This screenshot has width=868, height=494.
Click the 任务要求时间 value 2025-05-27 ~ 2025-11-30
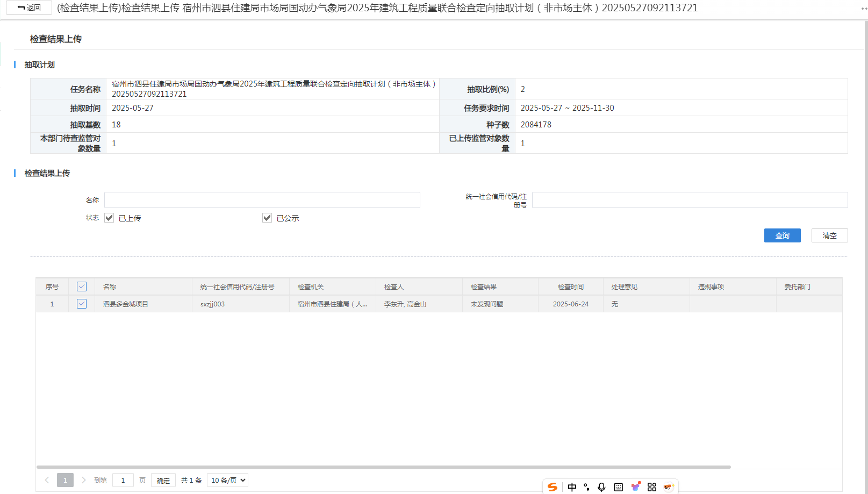(567, 108)
